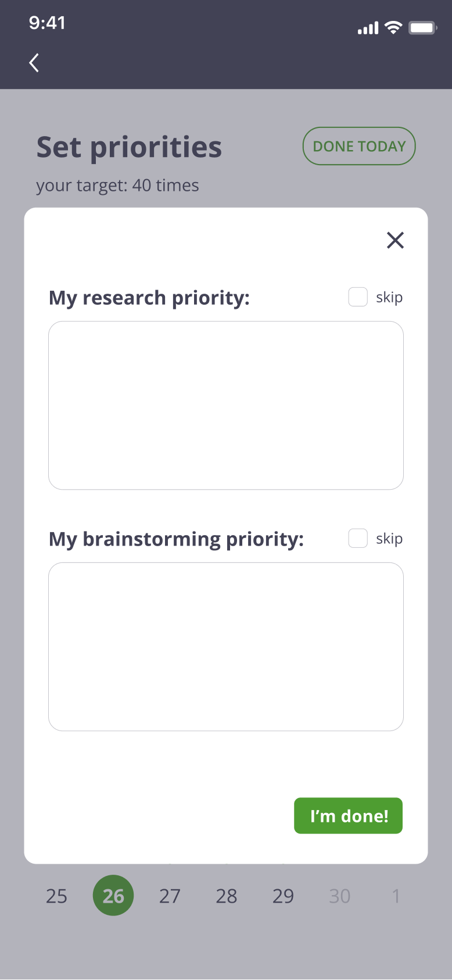Click the research priority text box
Screen dimensions: 452x980
[226, 405]
